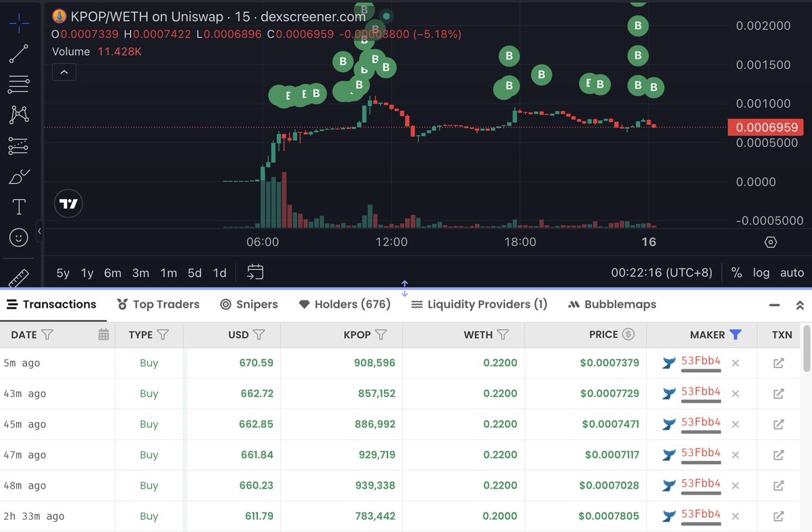Open maker 53Fbb4 in 47m ago row
Viewport: 812px width, 532px height.
coord(701,453)
